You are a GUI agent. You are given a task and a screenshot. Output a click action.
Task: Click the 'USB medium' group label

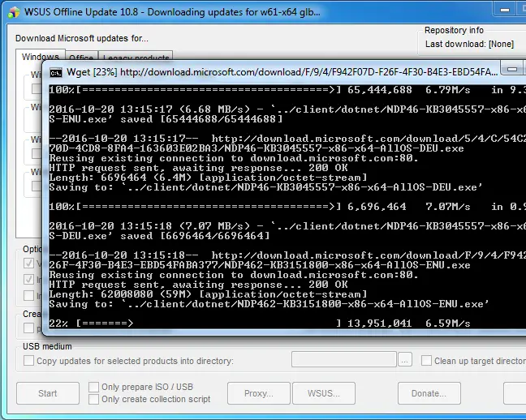[x=47, y=346]
